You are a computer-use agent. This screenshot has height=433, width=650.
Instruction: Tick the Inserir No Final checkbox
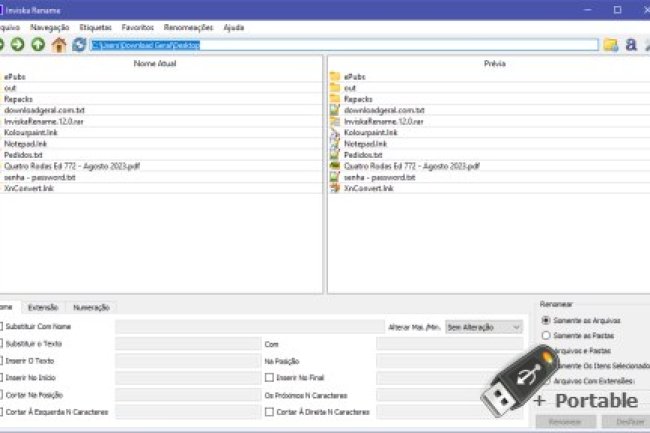pos(269,377)
